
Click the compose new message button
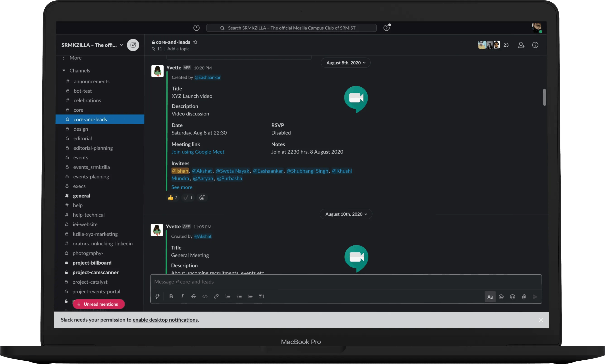coord(133,45)
